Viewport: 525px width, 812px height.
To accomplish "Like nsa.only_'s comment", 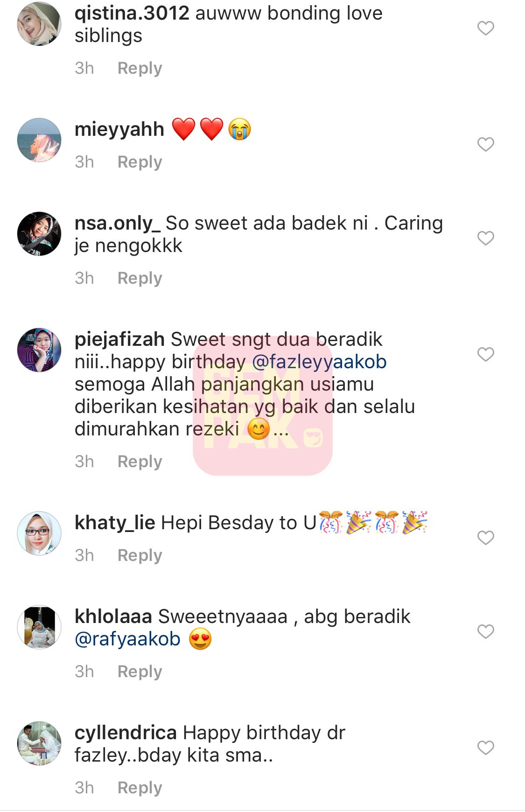I will (x=485, y=238).
